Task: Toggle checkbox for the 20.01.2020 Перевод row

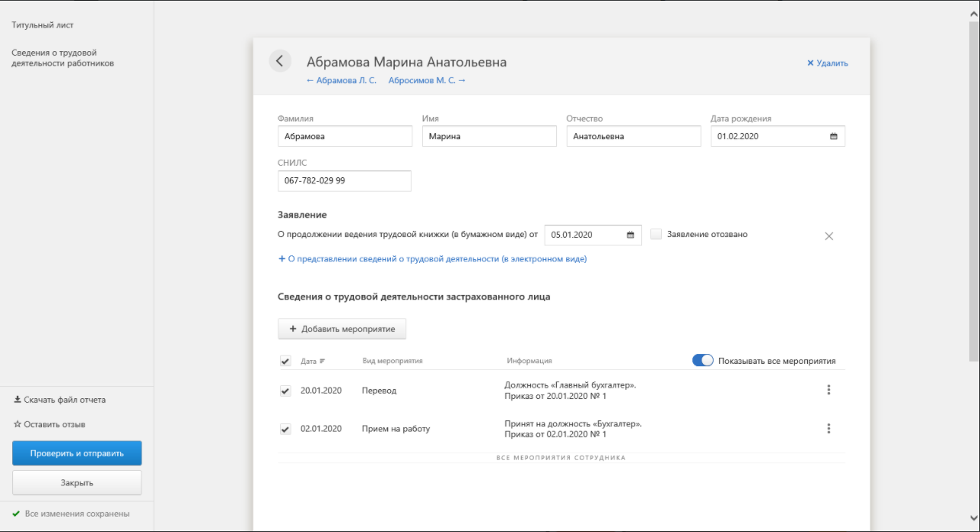Action: click(x=285, y=391)
